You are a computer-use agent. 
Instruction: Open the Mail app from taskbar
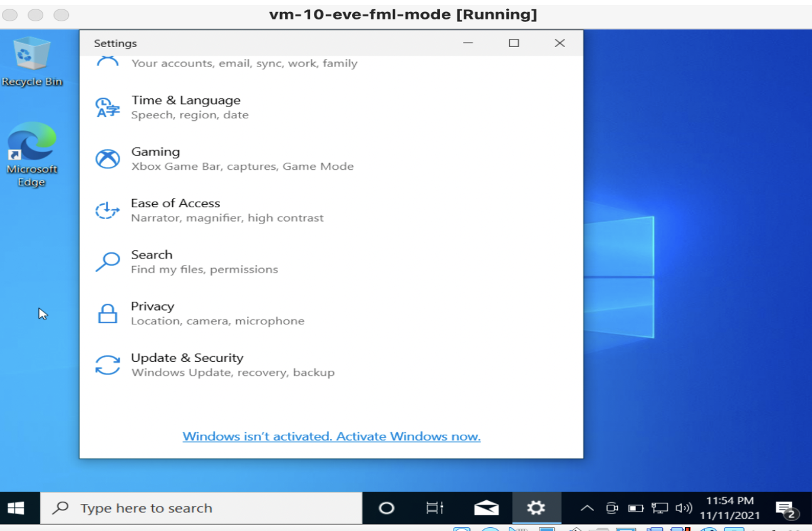(487, 508)
